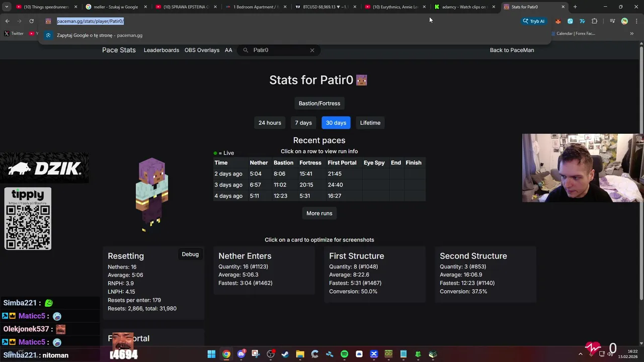The height and width of the screenshot is (362, 644).
Task: Clear the Patir0 search with the X icon
Action: (x=312, y=50)
